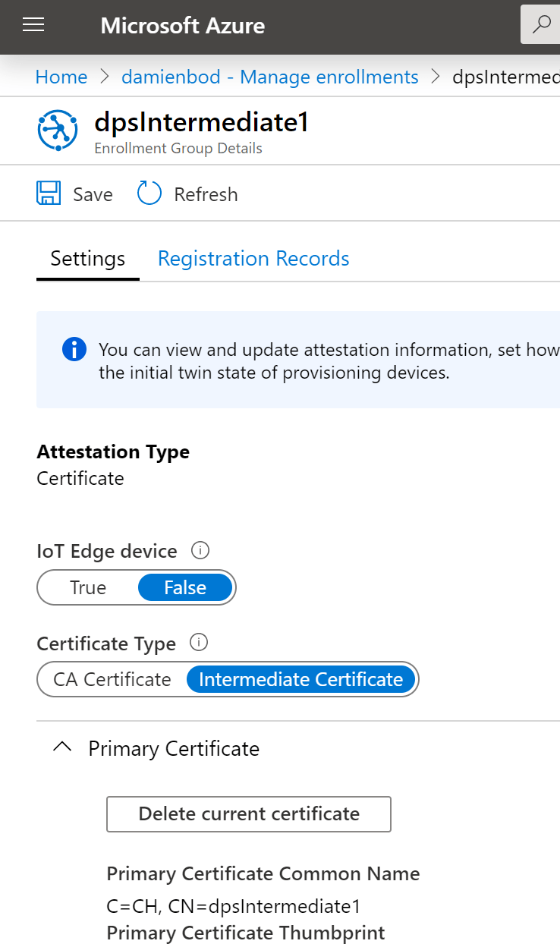
Task: Click the search magnifier icon
Action: coord(542,25)
